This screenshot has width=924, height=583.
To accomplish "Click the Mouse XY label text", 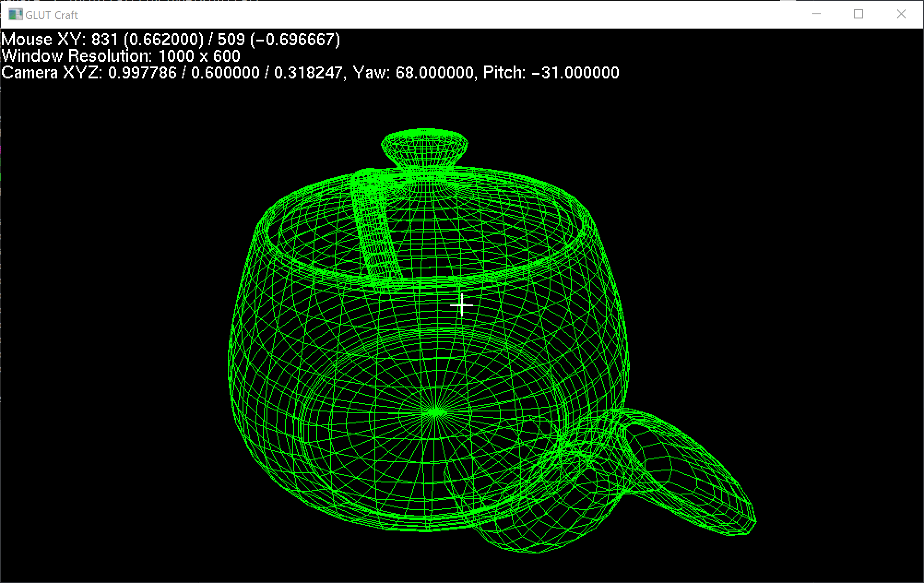I will pos(43,40).
